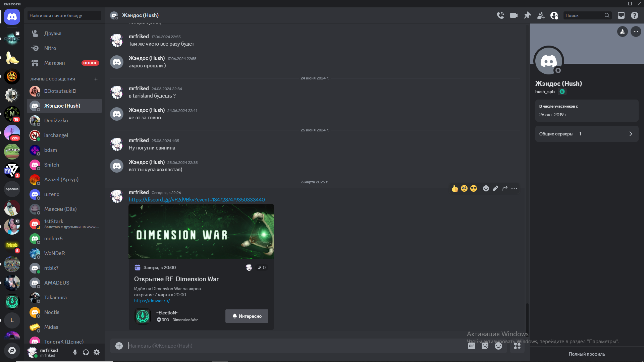Forward the message
Viewport: 644px width, 362px height.
[505, 188]
